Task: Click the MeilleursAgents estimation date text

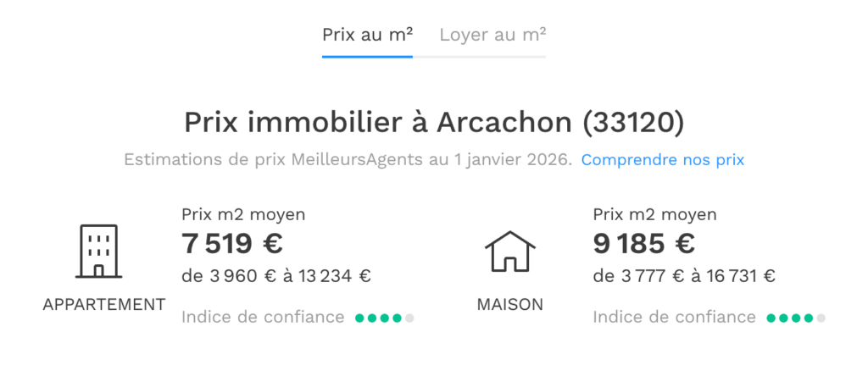Action: (x=348, y=159)
